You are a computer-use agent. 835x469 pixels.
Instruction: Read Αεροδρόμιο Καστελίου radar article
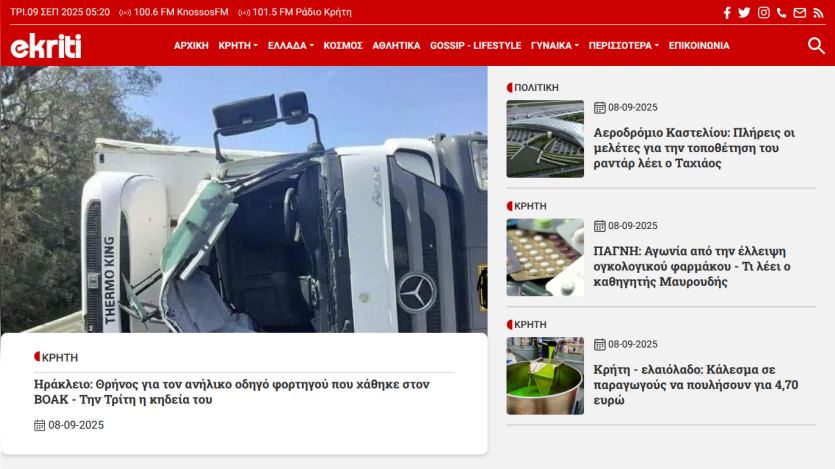[x=694, y=148]
